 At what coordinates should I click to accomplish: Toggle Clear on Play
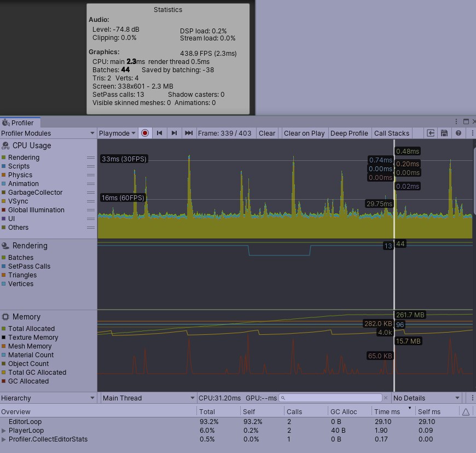point(304,133)
